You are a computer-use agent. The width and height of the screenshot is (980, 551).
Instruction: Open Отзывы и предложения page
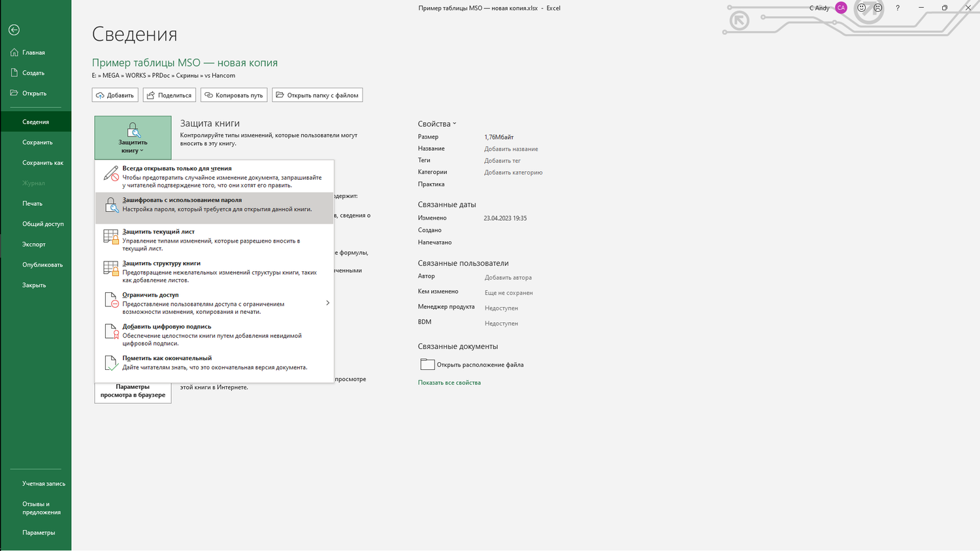tap(36, 508)
